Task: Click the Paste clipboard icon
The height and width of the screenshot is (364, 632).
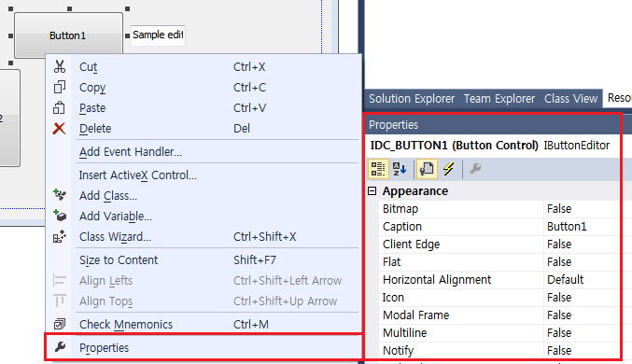Action: pyautogui.click(x=59, y=107)
